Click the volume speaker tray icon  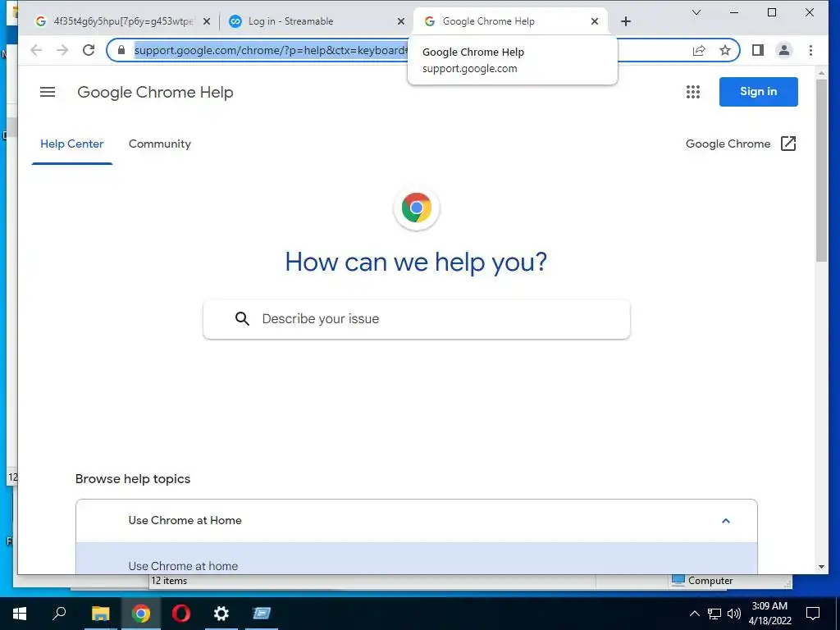click(x=734, y=614)
